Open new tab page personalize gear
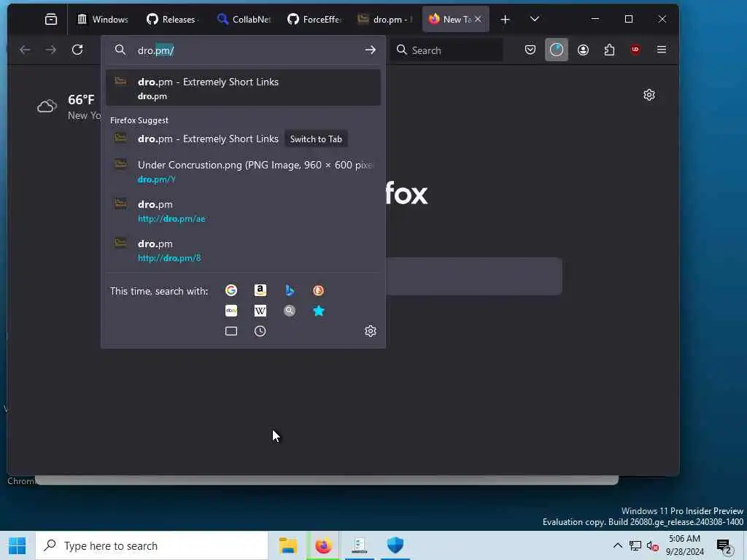Screen dimensions: 747x560 click(x=649, y=95)
